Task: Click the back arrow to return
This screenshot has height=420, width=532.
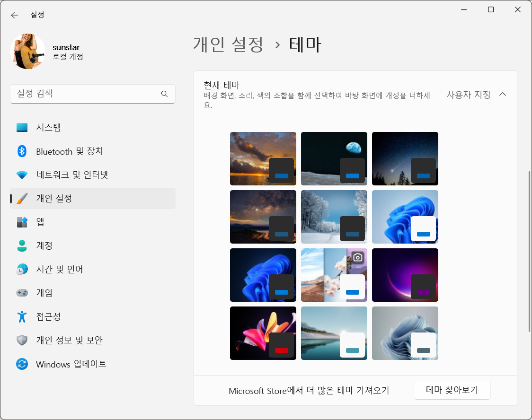Action: point(14,15)
